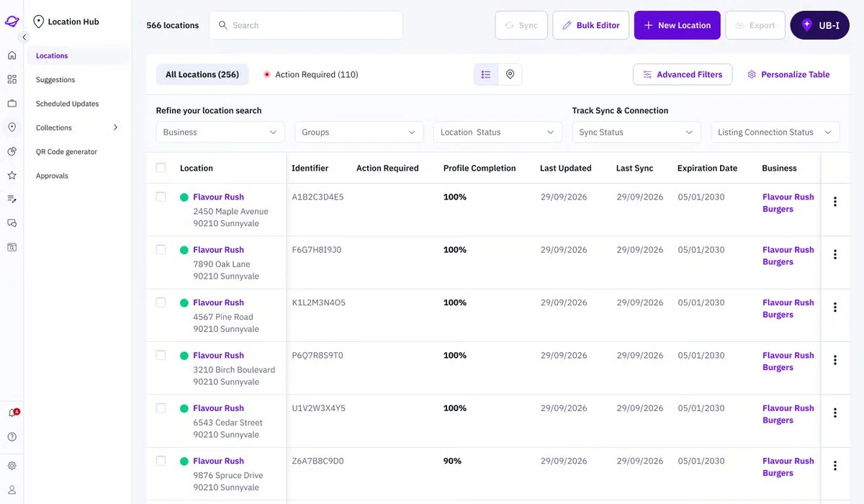The width and height of the screenshot is (864, 504).
Task: Open row menu for Z6A7B8C9D0
Action: click(x=835, y=466)
